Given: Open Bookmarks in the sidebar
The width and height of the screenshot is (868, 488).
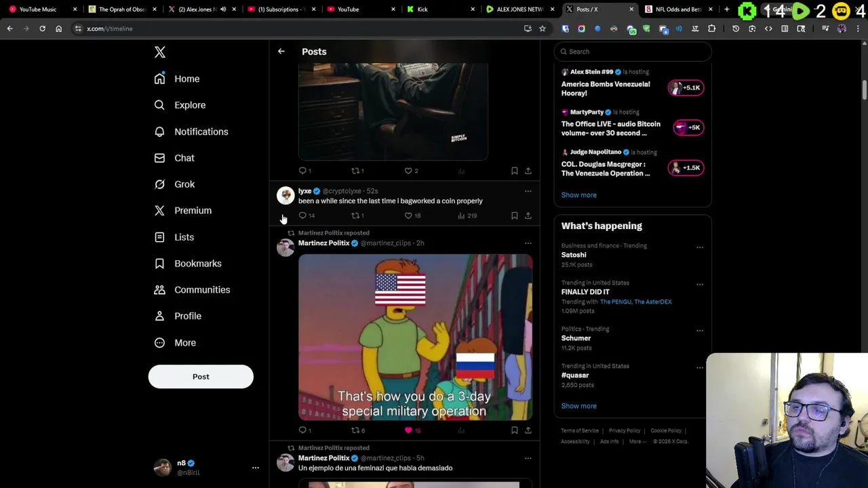Looking at the screenshot, I should pos(188,264).
